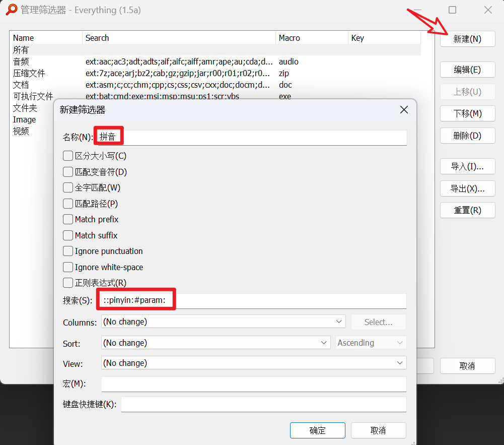Click the Key column header

click(384, 38)
